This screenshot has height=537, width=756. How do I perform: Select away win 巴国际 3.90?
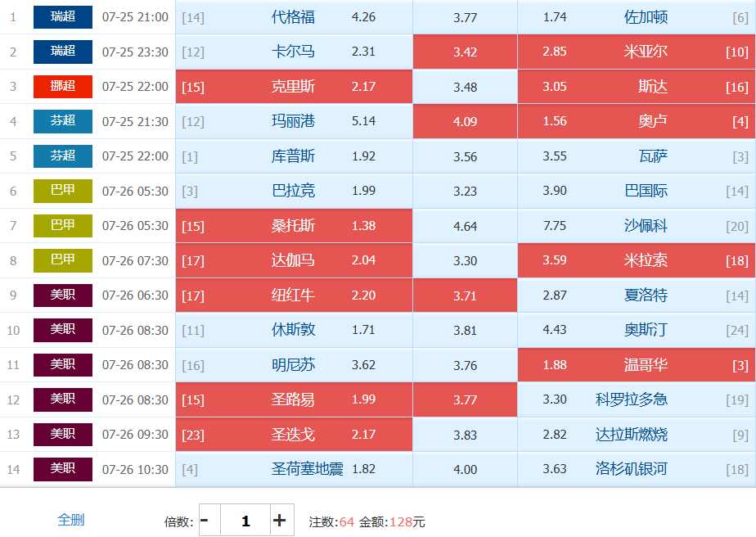pyautogui.click(x=637, y=191)
